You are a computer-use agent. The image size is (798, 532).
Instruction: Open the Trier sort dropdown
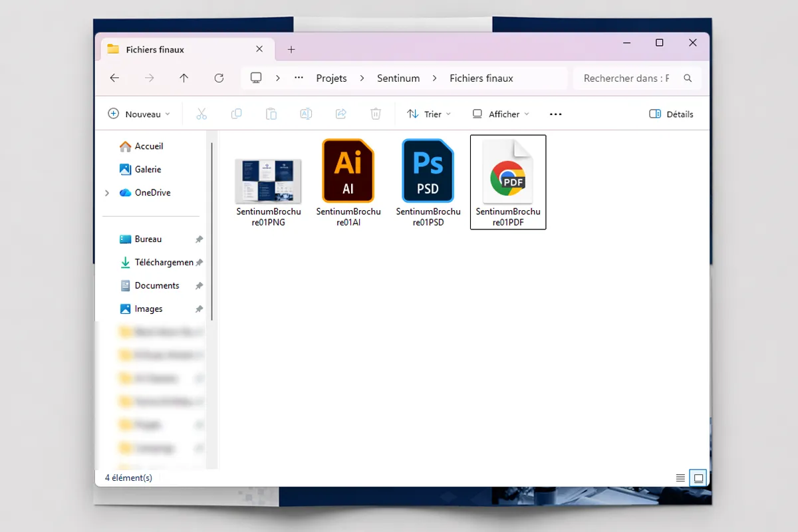coord(429,114)
